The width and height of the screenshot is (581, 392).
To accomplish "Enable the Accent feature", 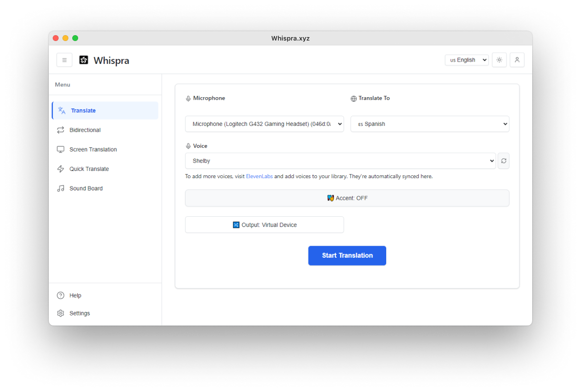I will (x=347, y=198).
